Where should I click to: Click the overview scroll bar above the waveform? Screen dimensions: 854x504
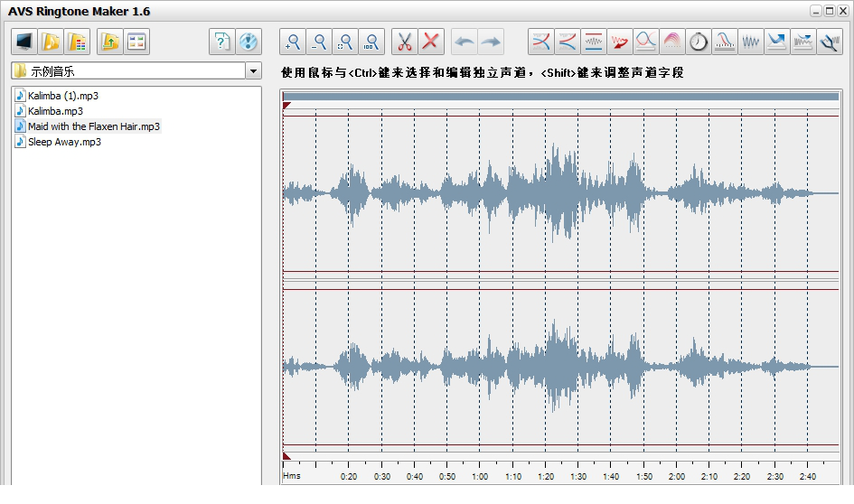pyautogui.click(x=560, y=97)
